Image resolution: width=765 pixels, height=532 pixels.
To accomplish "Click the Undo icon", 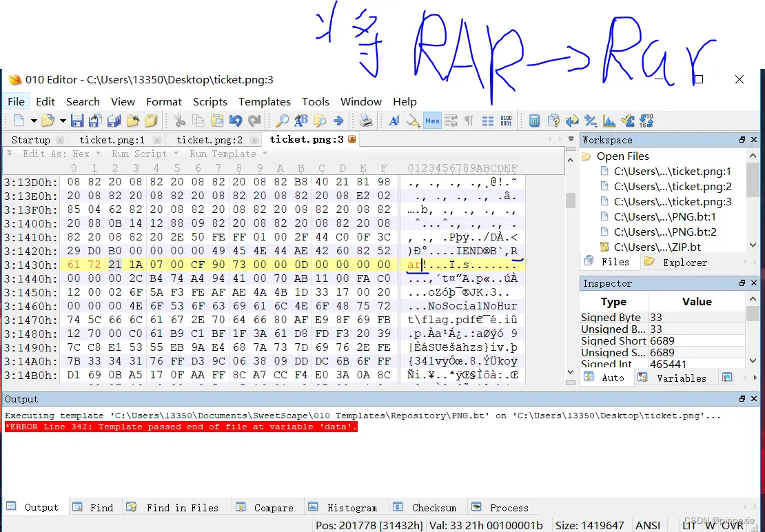I will click(x=234, y=120).
